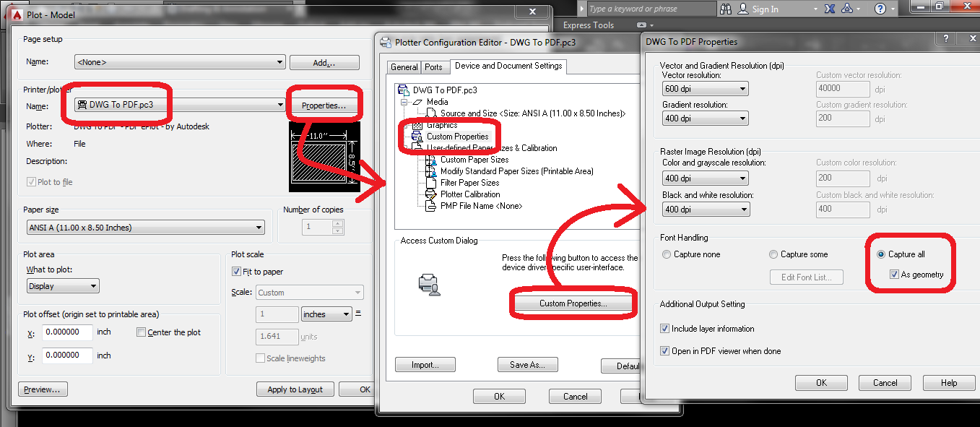The width and height of the screenshot is (980, 427).
Task: Toggle Plot to file checkbox
Action: tap(31, 182)
